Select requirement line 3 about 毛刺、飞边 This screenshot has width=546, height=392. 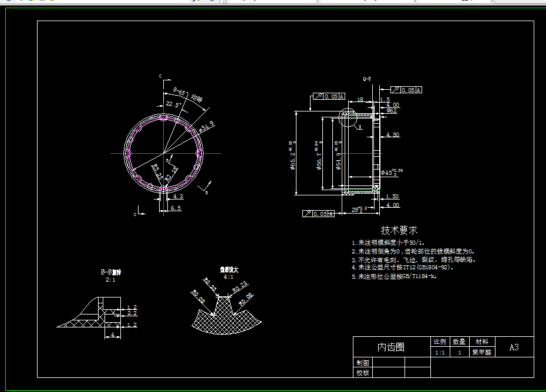[x=413, y=260]
